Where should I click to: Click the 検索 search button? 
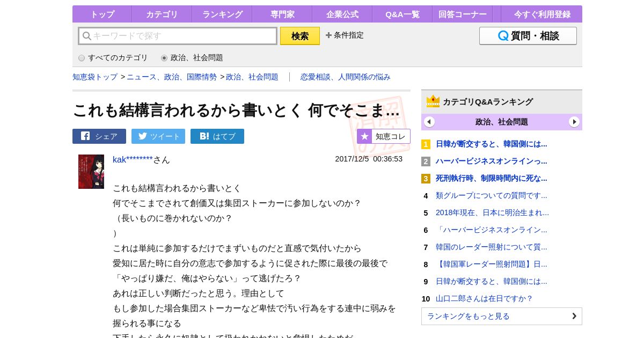point(300,36)
